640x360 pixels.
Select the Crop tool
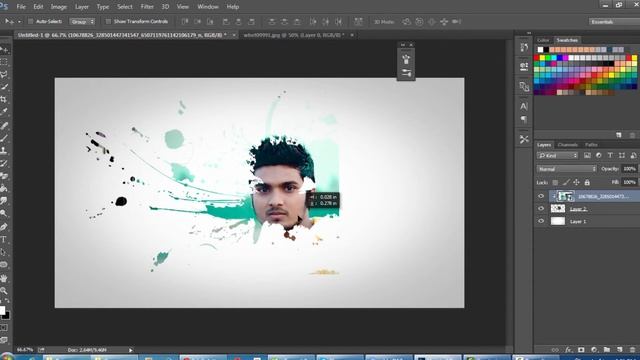click(4, 99)
